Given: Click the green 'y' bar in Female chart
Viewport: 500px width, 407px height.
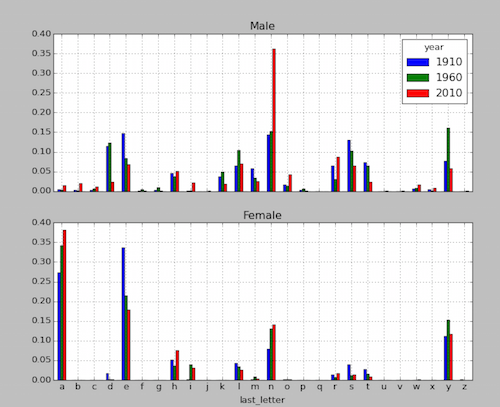Looking at the screenshot, I should pyautogui.click(x=448, y=350).
